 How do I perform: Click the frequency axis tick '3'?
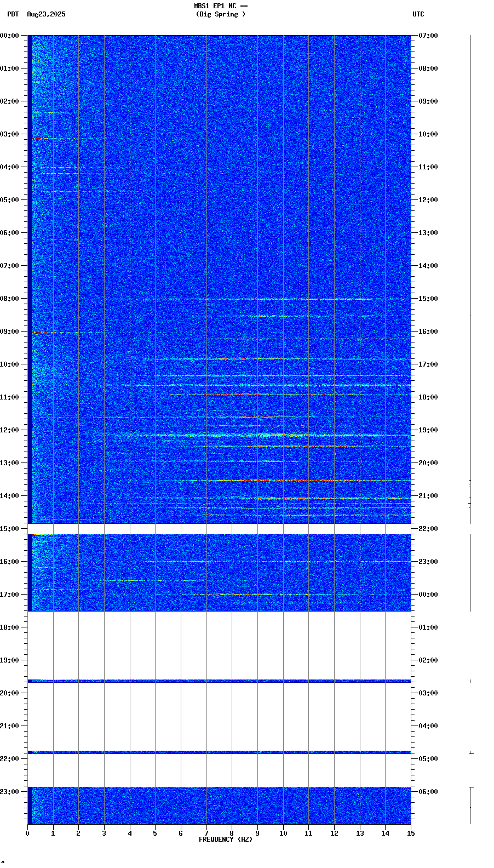pos(104,833)
